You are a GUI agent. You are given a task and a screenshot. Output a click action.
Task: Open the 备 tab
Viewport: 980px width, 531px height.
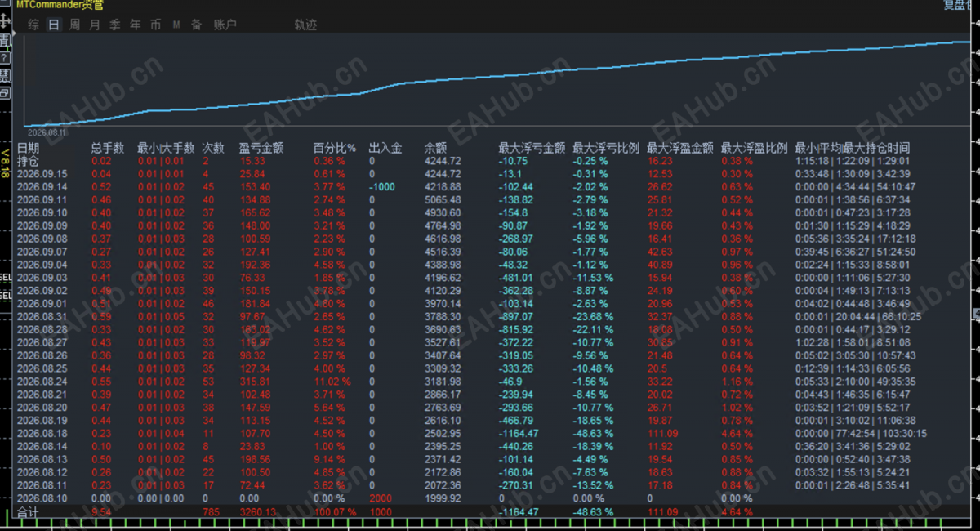pos(196,25)
